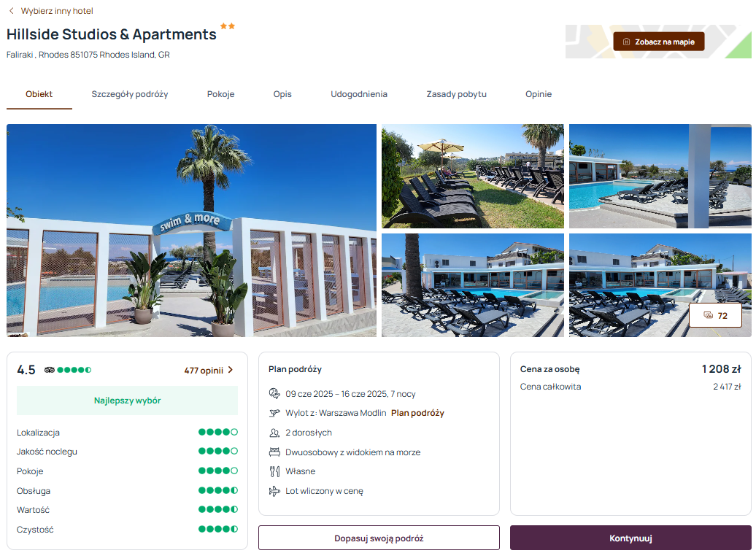
Task: Click the back arrow beside Wybierz inny hotel
Action: 12,11
